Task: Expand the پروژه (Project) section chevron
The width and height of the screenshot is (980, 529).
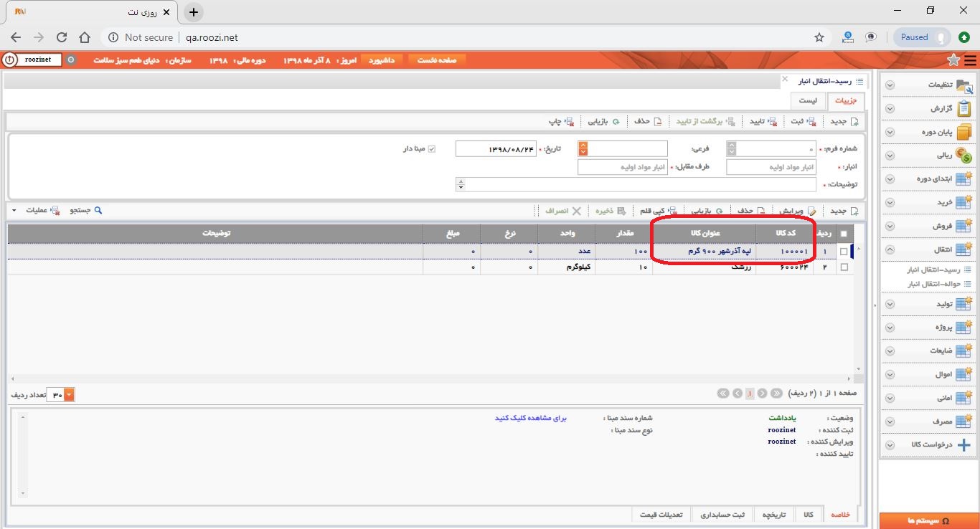Action: tap(890, 328)
